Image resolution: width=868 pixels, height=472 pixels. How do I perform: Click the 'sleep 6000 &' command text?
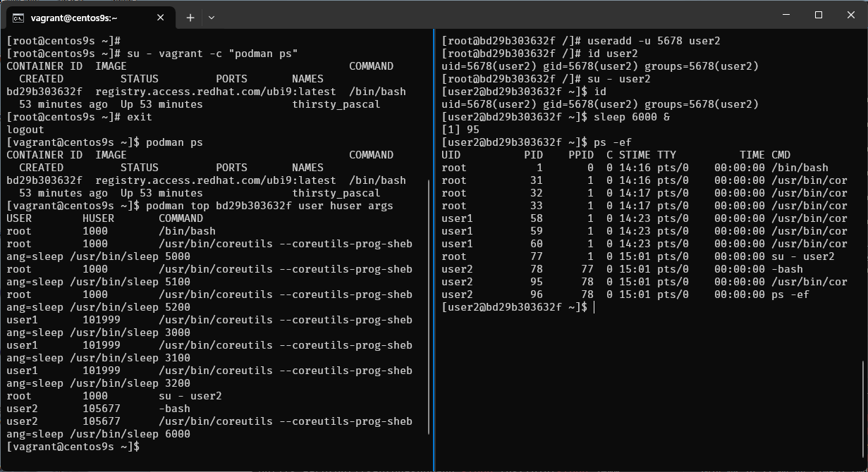click(632, 117)
